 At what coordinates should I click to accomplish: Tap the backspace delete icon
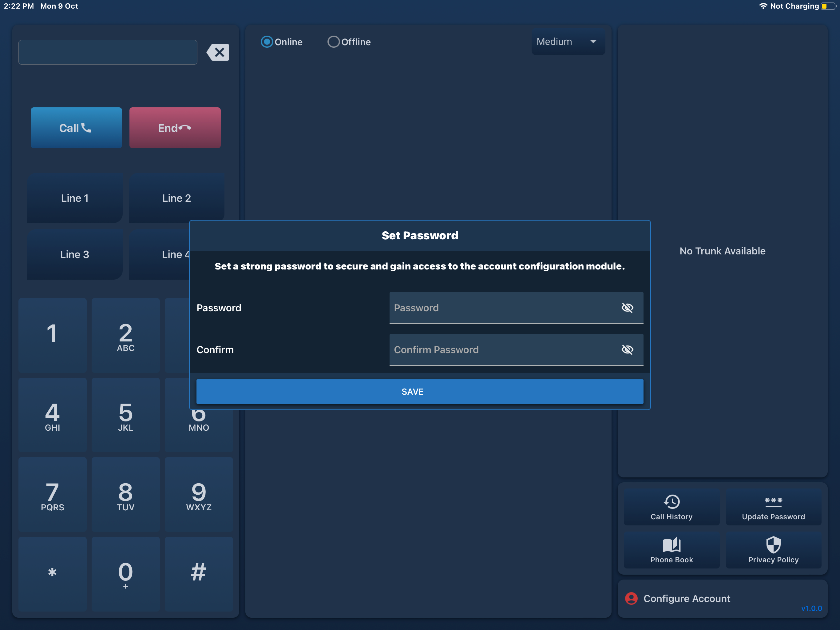pyautogui.click(x=218, y=52)
